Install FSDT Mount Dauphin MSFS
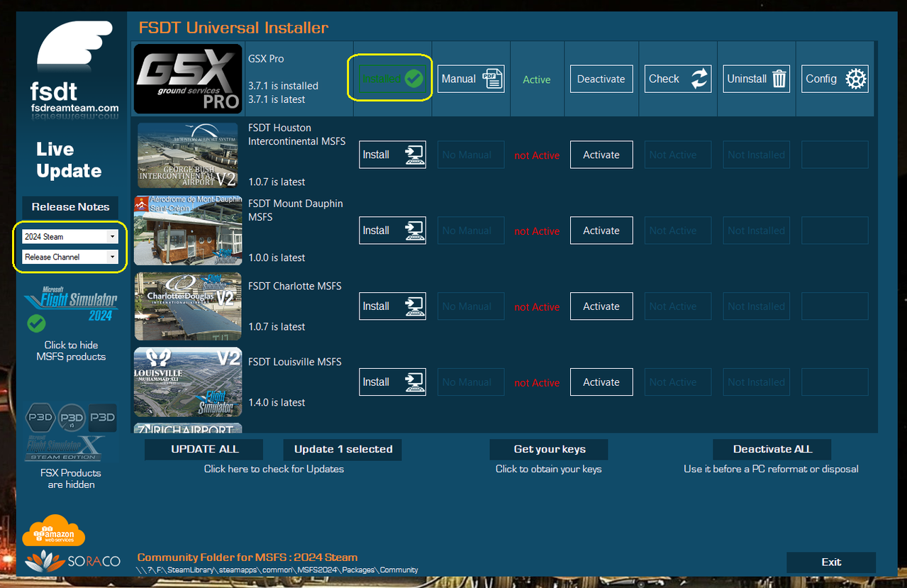Screen dimensions: 907x588 click(392, 231)
